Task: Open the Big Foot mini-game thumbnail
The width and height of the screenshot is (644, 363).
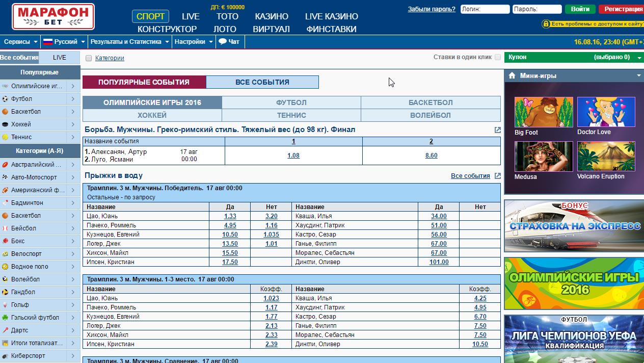Action: 544,112
